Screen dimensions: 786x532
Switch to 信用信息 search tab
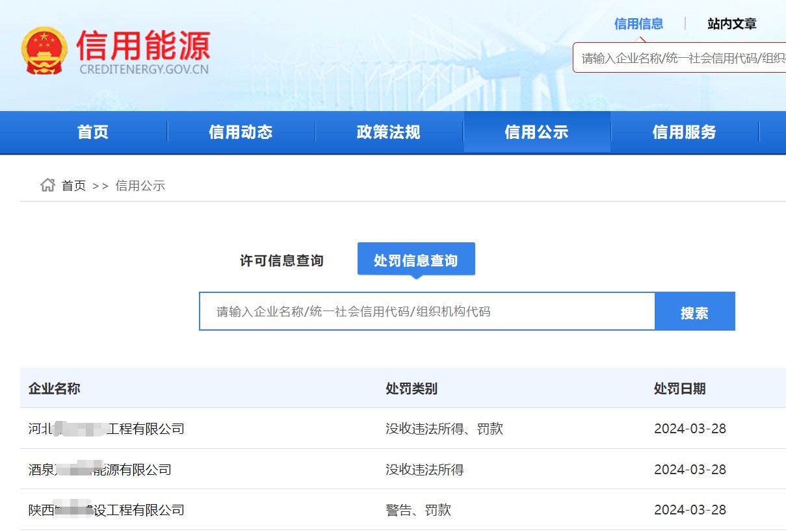pyautogui.click(x=638, y=24)
